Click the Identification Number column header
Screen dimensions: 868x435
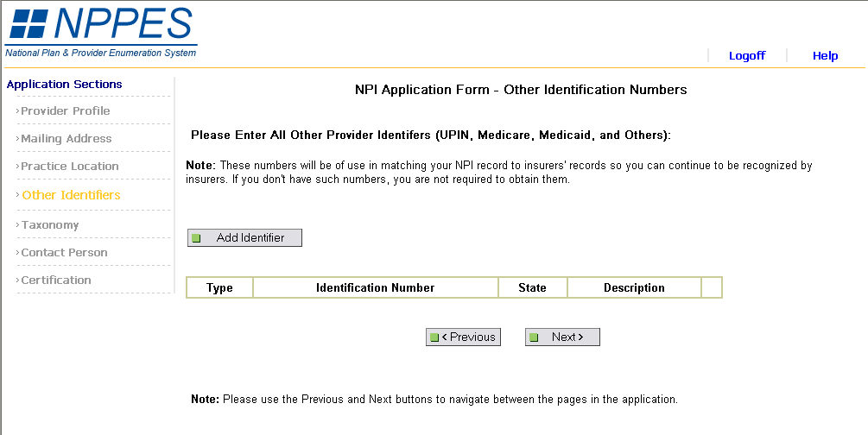[x=376, y=288]
